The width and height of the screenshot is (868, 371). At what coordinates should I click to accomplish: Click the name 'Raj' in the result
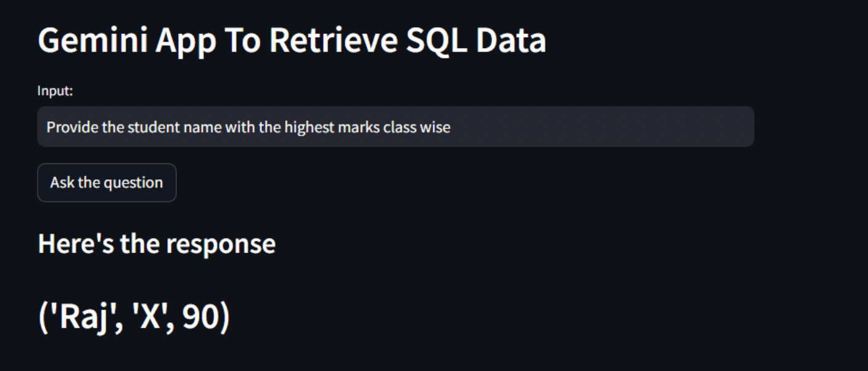(79, 317)
